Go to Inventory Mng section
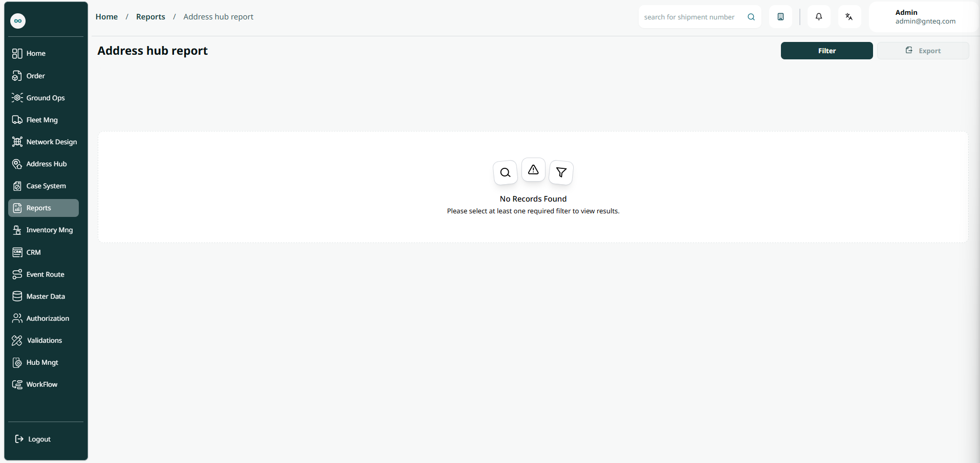This screenshot has width=980, height=463. click(49, 230)
